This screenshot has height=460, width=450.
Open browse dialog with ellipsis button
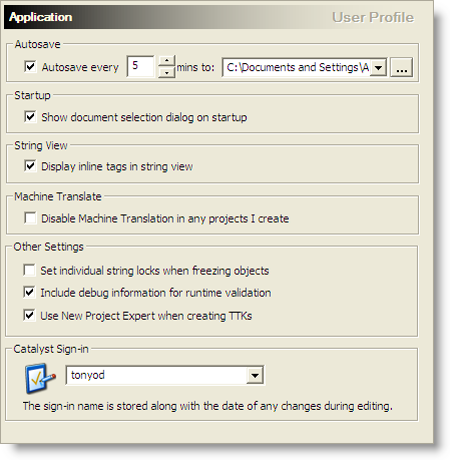tap(401, 67)
